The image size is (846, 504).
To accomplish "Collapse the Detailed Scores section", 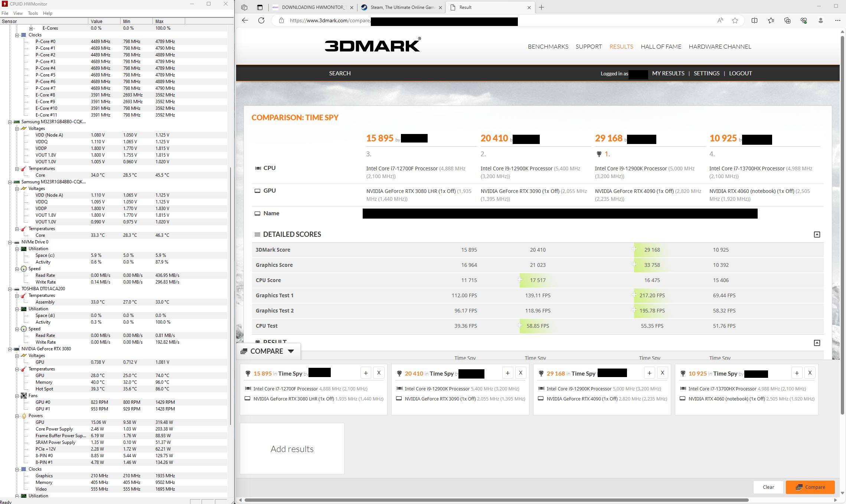I will pyautogui.click(x=817, y=235).
